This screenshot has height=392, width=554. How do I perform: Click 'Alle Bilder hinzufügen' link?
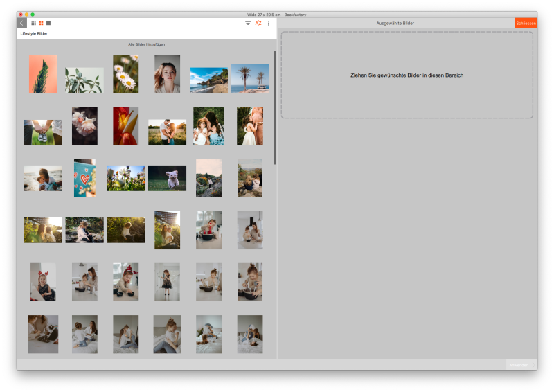(x=146, y=44)
